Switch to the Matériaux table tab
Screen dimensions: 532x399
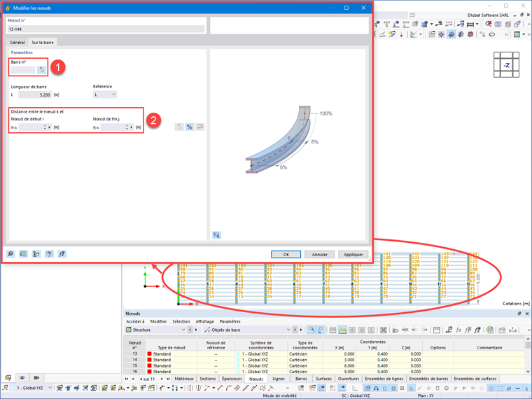(x=184, y=379)
